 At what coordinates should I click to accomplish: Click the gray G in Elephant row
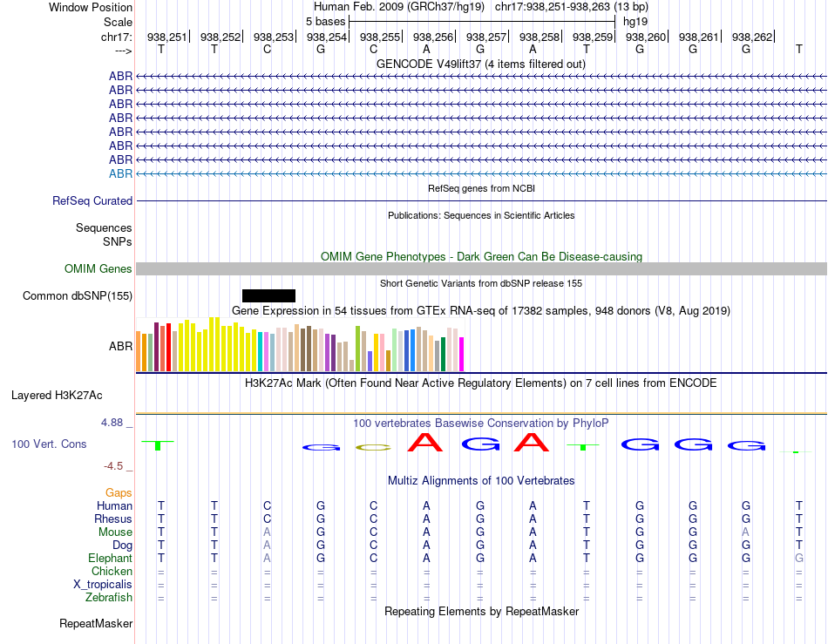pos(799,558)
